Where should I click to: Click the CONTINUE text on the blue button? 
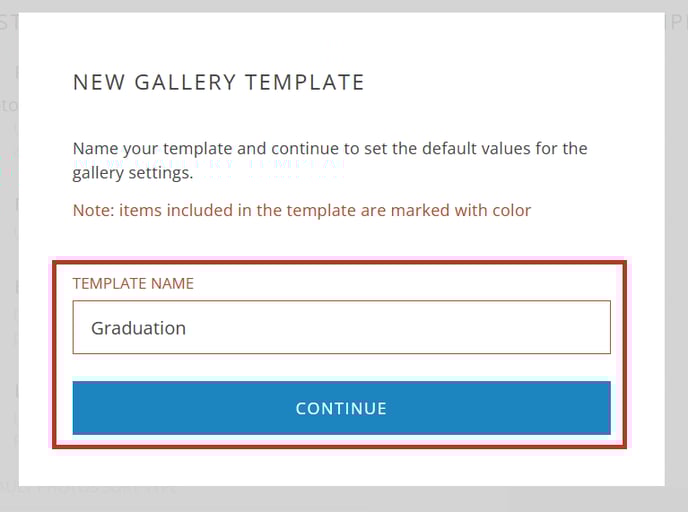pos(341,408)
